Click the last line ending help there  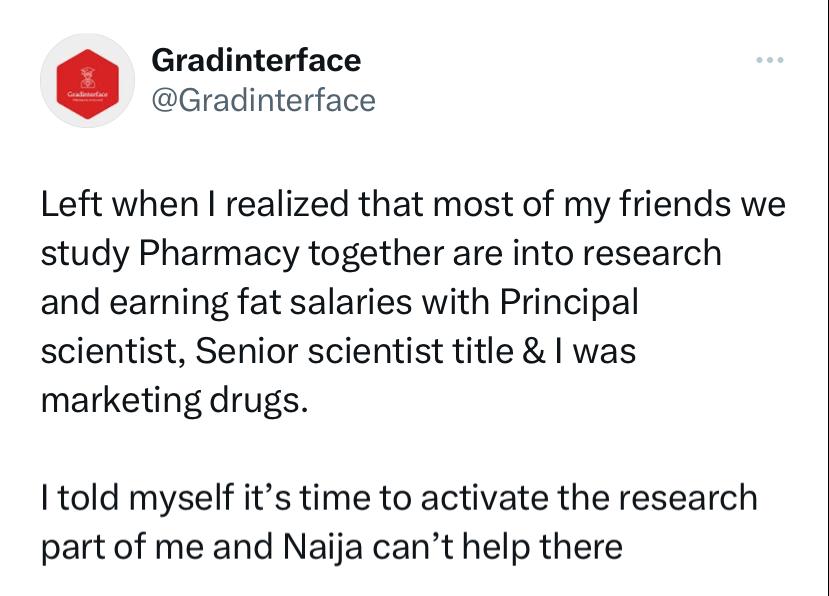point(331,547)
